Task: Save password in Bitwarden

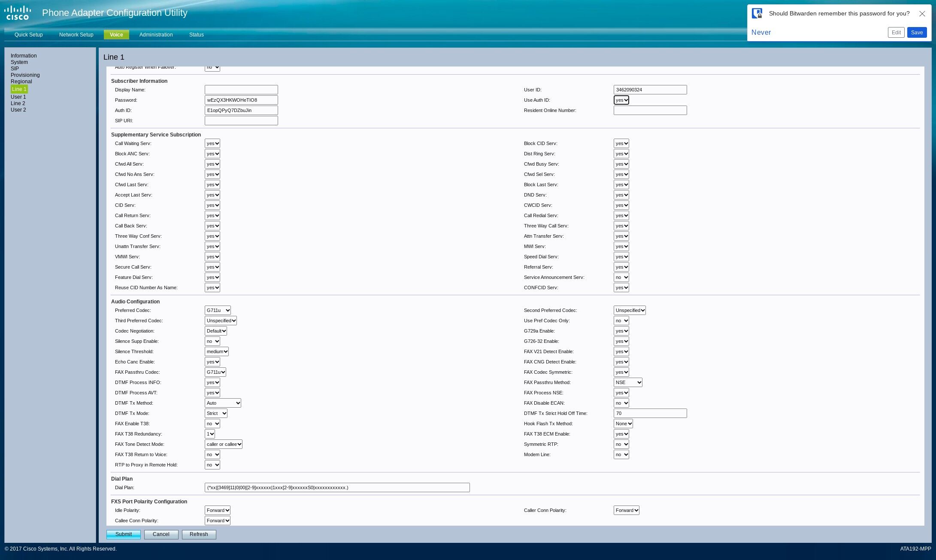Action: [917, 33]
